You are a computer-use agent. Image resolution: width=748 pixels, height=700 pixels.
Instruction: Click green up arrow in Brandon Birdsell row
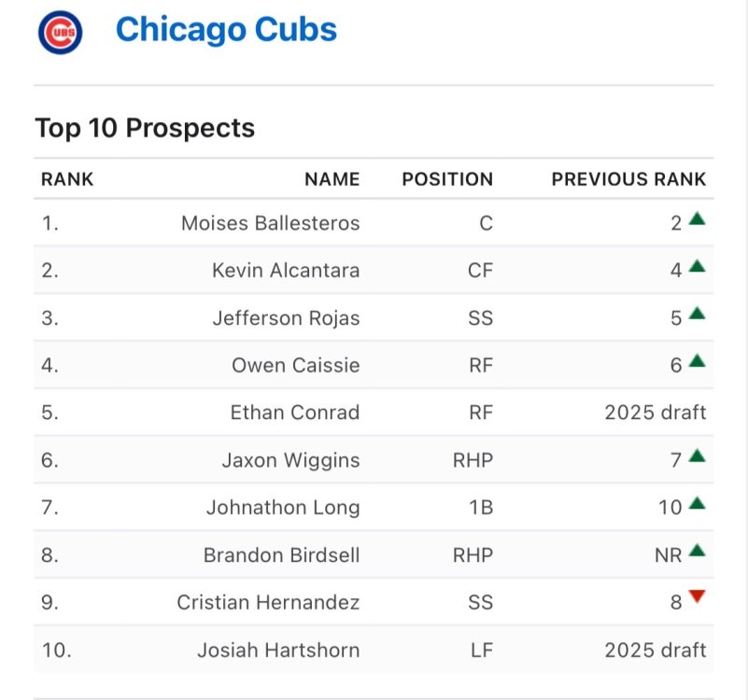click(697, 551)
